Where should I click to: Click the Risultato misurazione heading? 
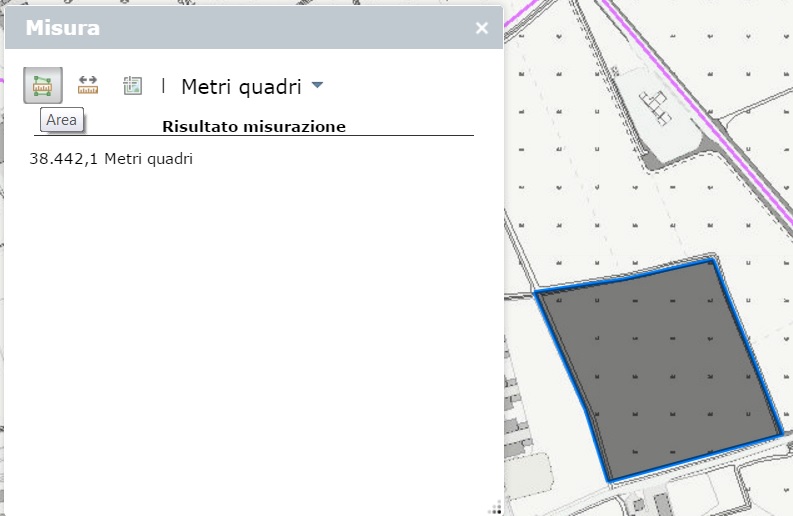(253, 127)
